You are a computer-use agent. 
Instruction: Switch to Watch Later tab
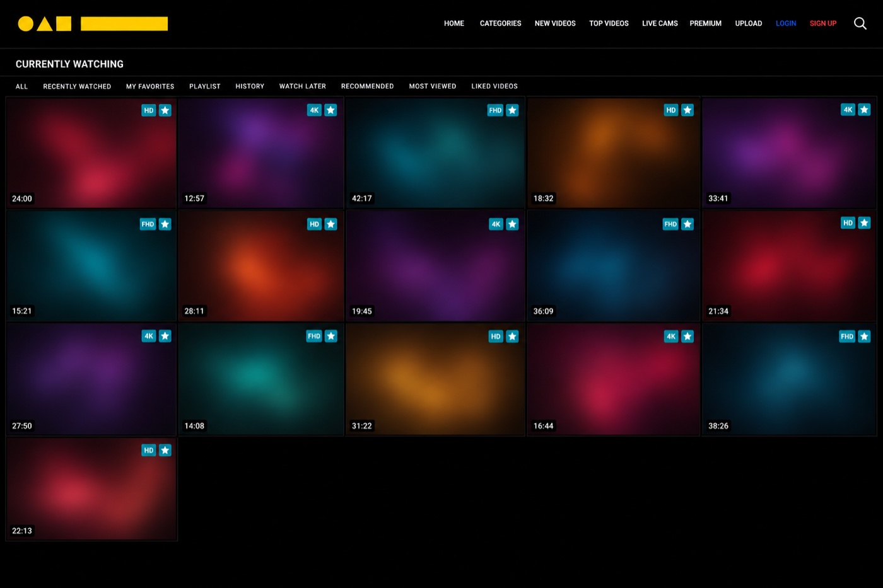pyautogui.click(x=303, y=86)
